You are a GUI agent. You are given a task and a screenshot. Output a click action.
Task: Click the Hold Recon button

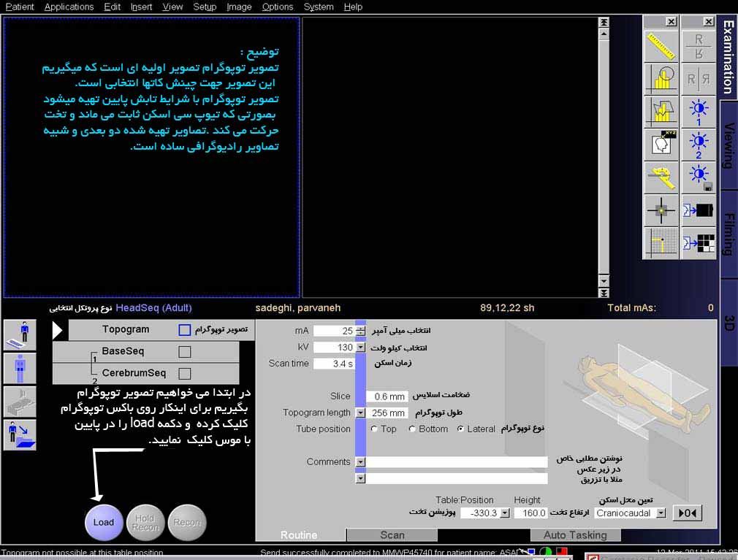click(145, 522)
